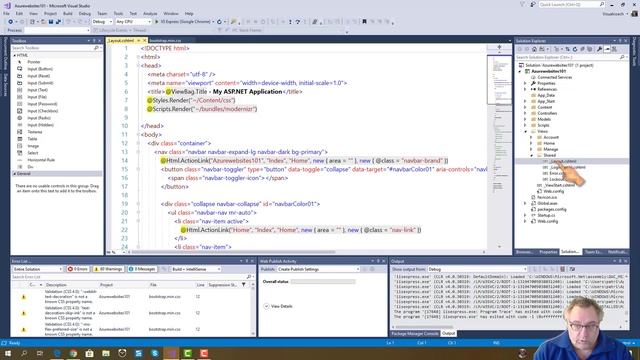The width and height of the screenshot is (640, 360).
Task: Click the Overall status progress bar
Action: click(323, 282)
